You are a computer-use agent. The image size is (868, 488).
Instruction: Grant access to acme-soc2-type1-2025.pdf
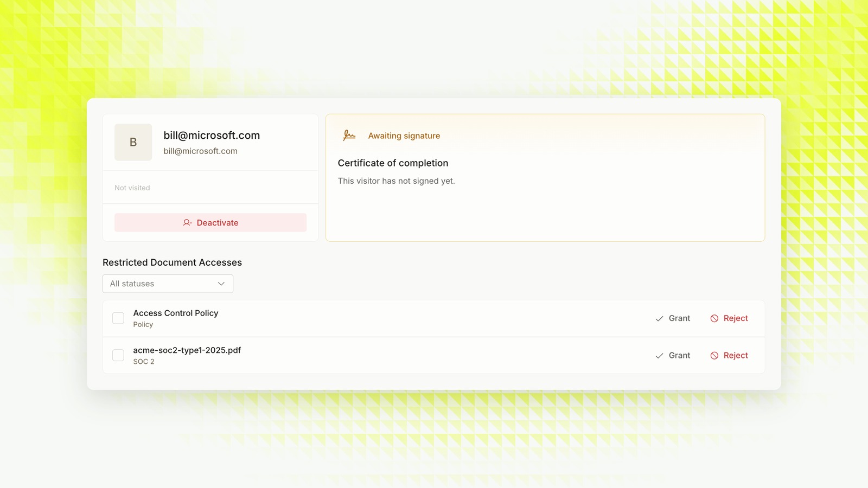(x=673, y=356)
